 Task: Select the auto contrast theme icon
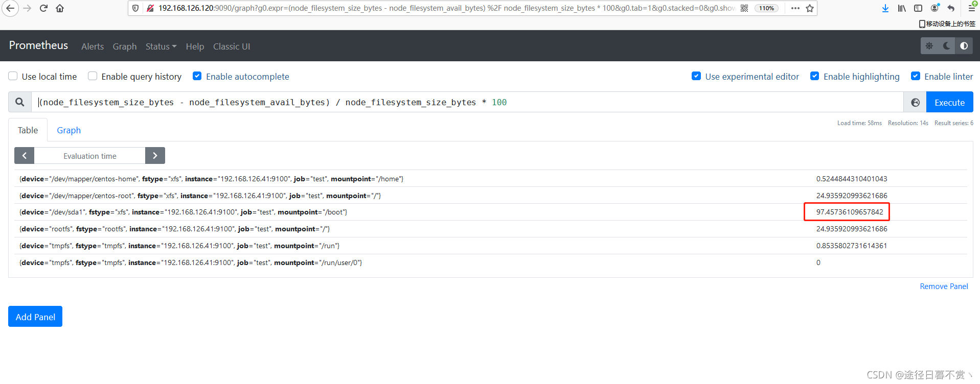(964, 46)
